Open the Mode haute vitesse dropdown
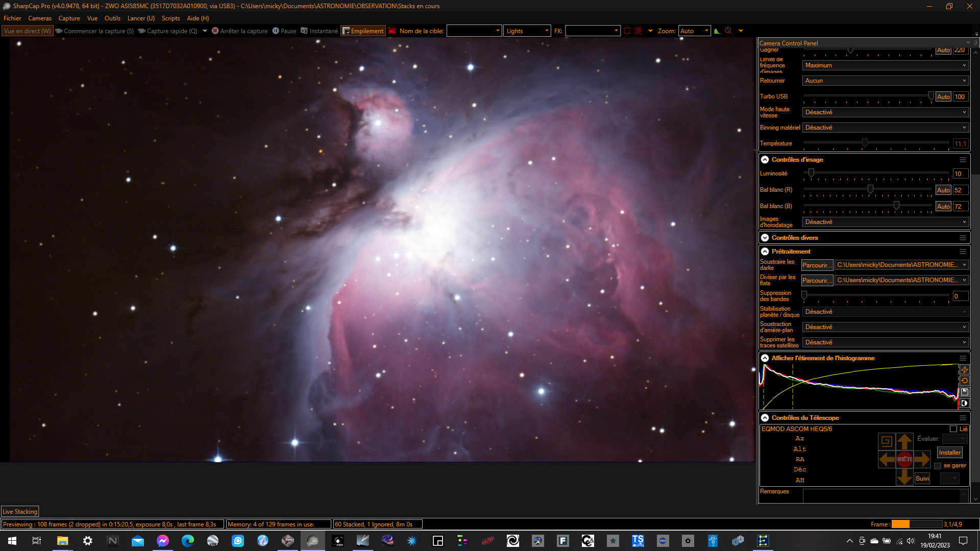 (x=886, y=112)
